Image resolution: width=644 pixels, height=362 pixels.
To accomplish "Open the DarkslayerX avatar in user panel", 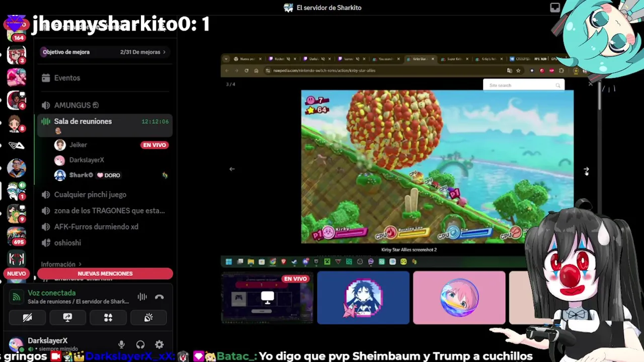I will pos(16,344).
